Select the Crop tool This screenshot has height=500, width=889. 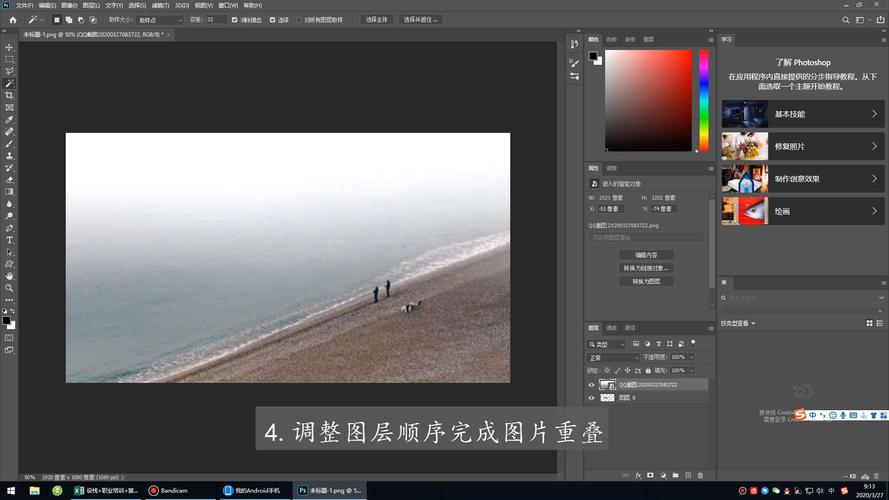9,95
